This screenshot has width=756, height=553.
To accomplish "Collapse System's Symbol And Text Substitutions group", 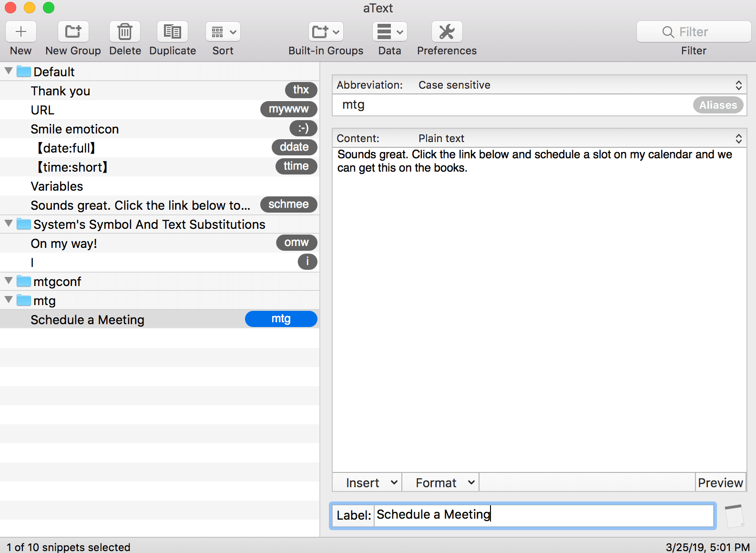I will (x=9, y=224).
